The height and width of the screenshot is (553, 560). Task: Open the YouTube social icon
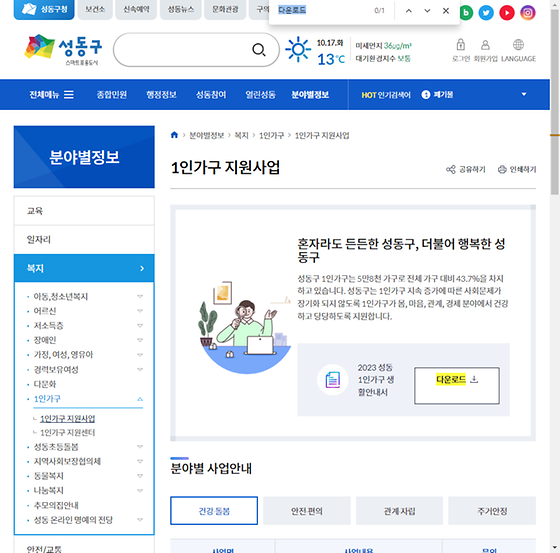(507, 13)
